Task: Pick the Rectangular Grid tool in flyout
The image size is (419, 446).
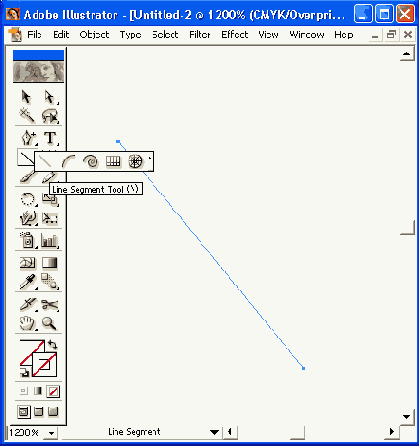Action: pyautogui.click(x=113, y=162)
